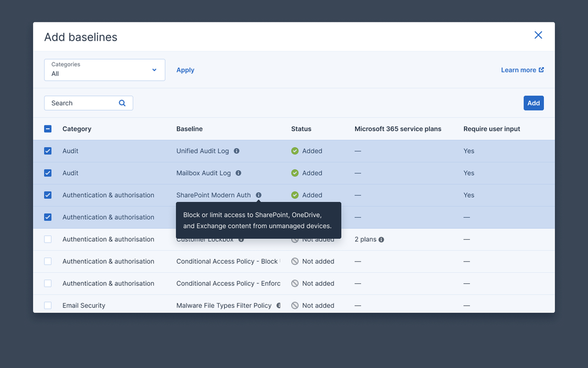
Task: Enable the Conditional Access Policy - Block checkbox
Action: 48,261
